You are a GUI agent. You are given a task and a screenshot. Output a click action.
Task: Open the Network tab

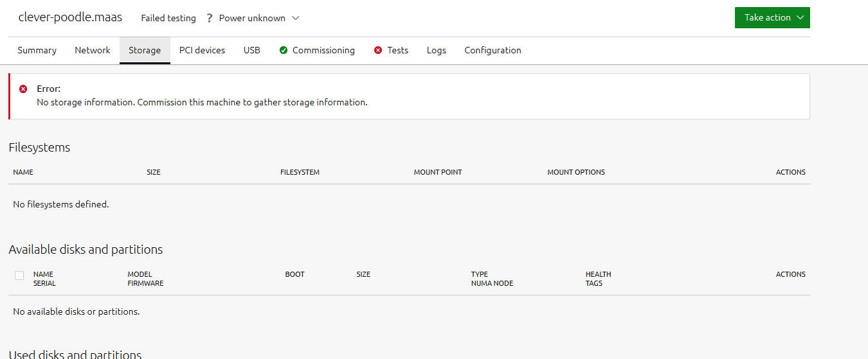93,50
